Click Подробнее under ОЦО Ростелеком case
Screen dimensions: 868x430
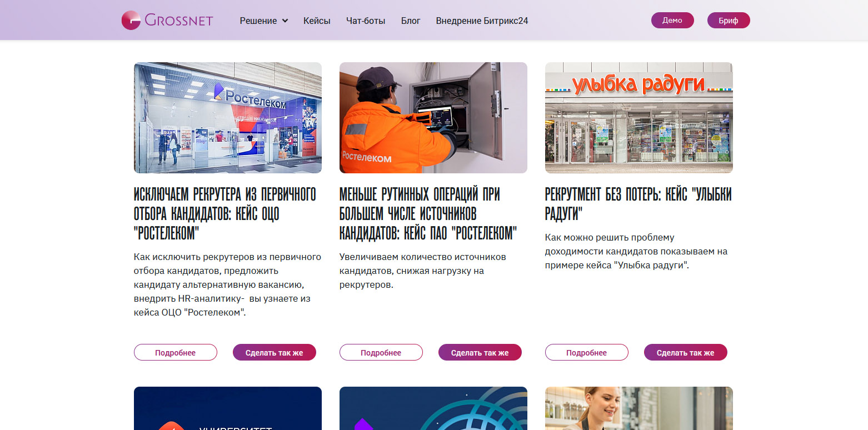click(x=176, y=352)
